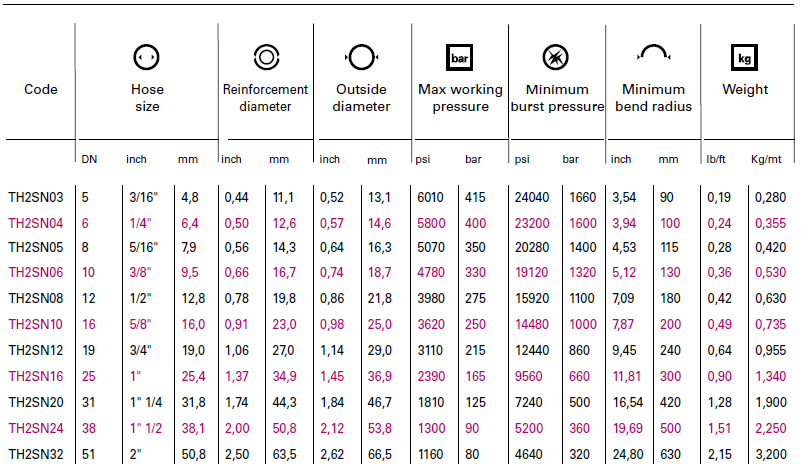
Task: Select the Code column header
Action: click(x=41, y=89)
